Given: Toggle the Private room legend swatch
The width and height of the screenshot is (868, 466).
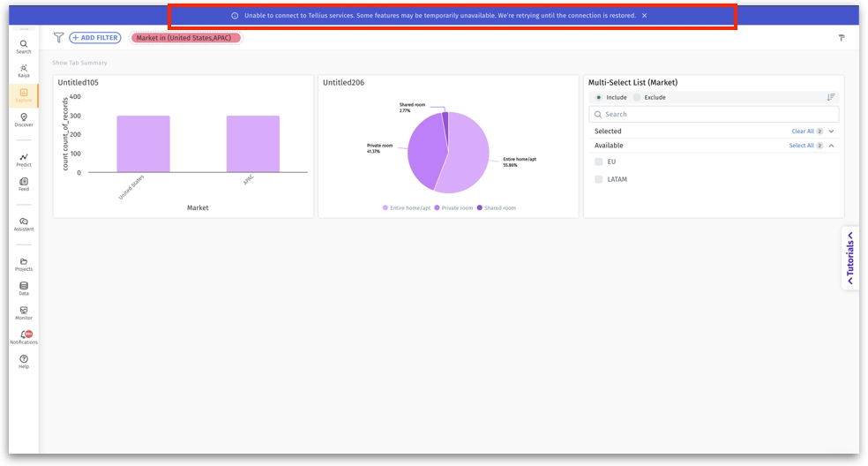Looking at the screenshot, I should pos(437,208).
